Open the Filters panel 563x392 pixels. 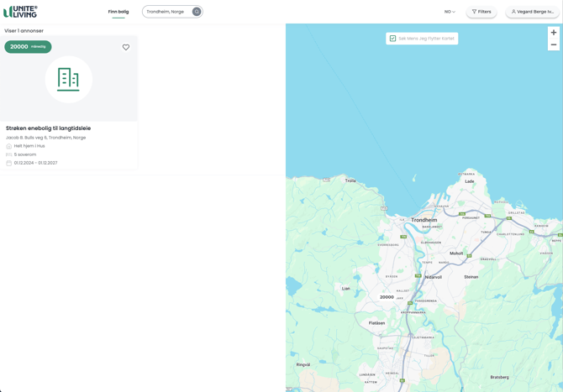click(x=481, y=12)
